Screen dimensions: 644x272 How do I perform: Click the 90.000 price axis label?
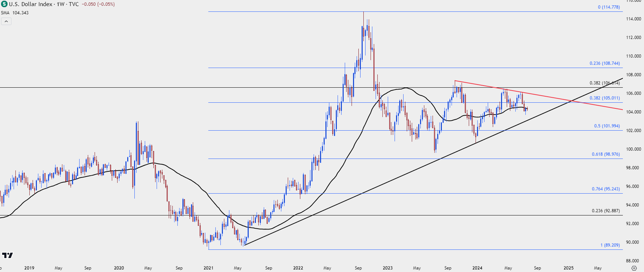[633, 242]
